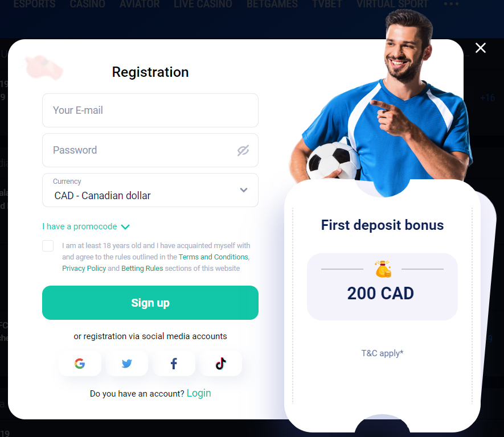The width and height of the screenshot is (504, 437).
Task: Open the Terms and Conditions link
Action: click(214, 257)
